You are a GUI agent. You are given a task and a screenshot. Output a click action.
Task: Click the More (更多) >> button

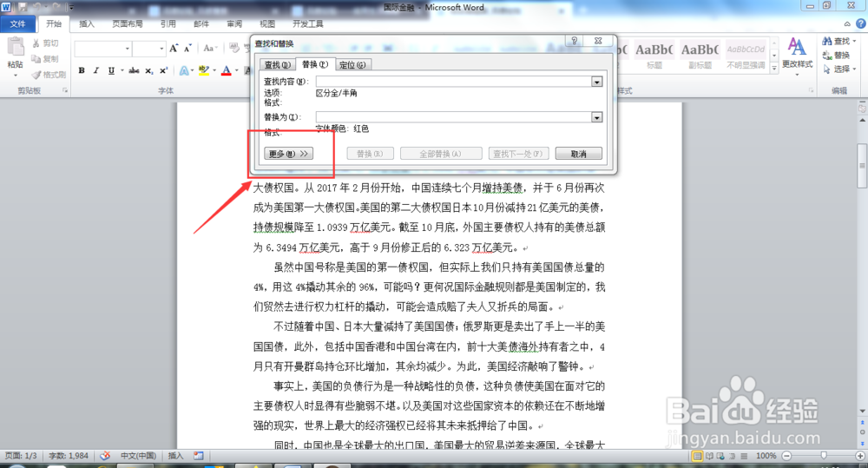click(x=289, y=154)
